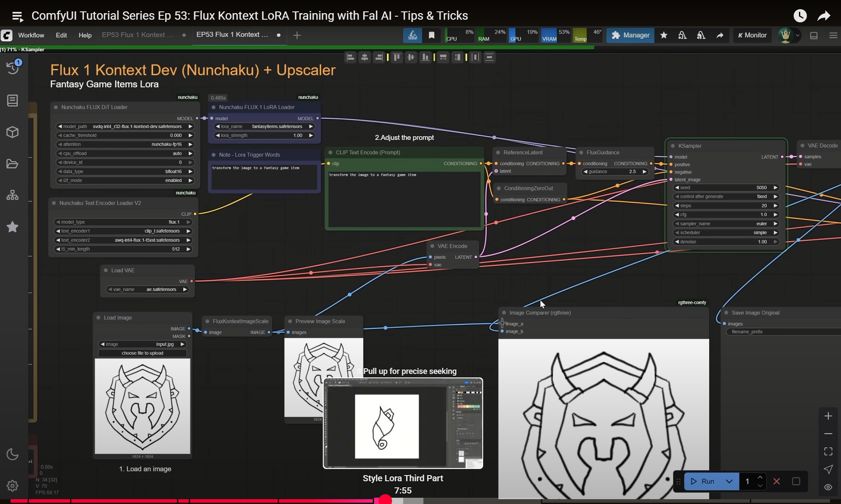Open the queue history sidebar icon

click(13, 67)
